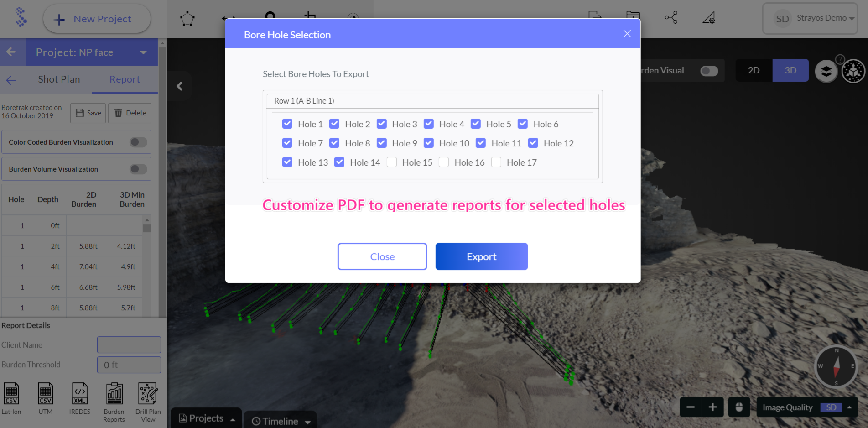The height and width of the screenshot is (428, 868).
Task: Create a New Project
Action: pos(97,19)
